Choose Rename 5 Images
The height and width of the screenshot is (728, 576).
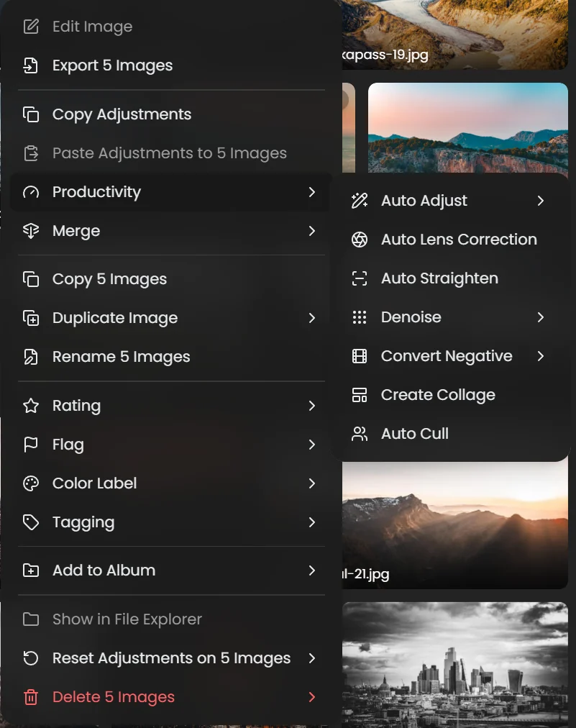pos(171,357)
